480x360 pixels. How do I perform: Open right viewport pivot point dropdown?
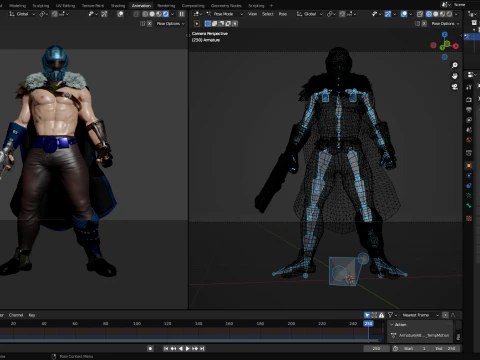tap(331, 14)
